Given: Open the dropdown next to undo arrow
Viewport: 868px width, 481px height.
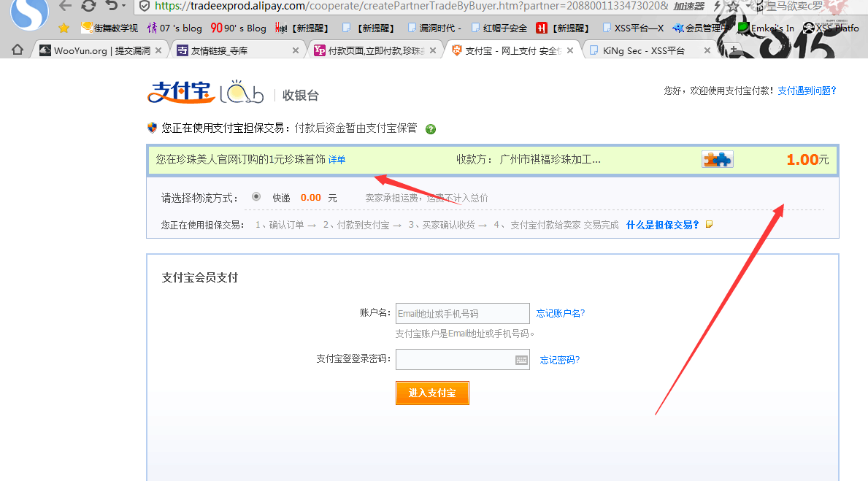Looking at the screenshot, I should 123,6.
